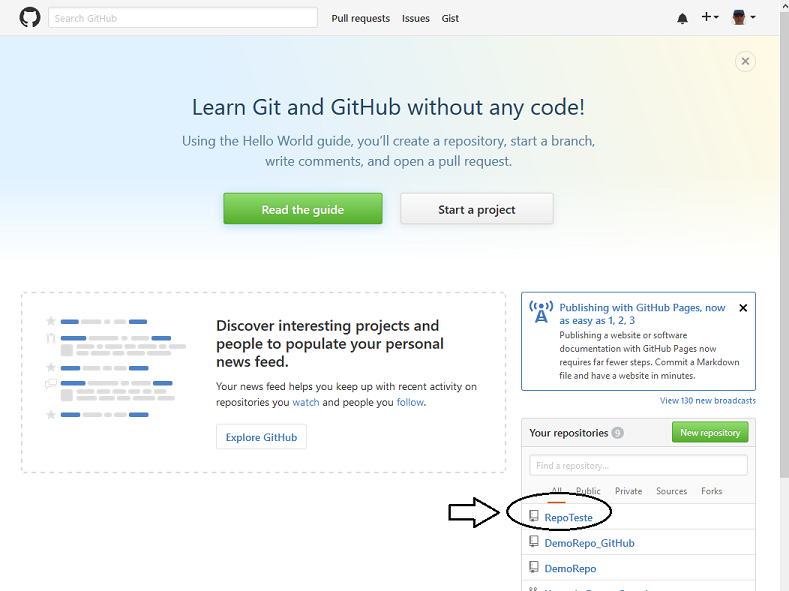Click Start a project
789x591 pixels.
pos(477,209)
